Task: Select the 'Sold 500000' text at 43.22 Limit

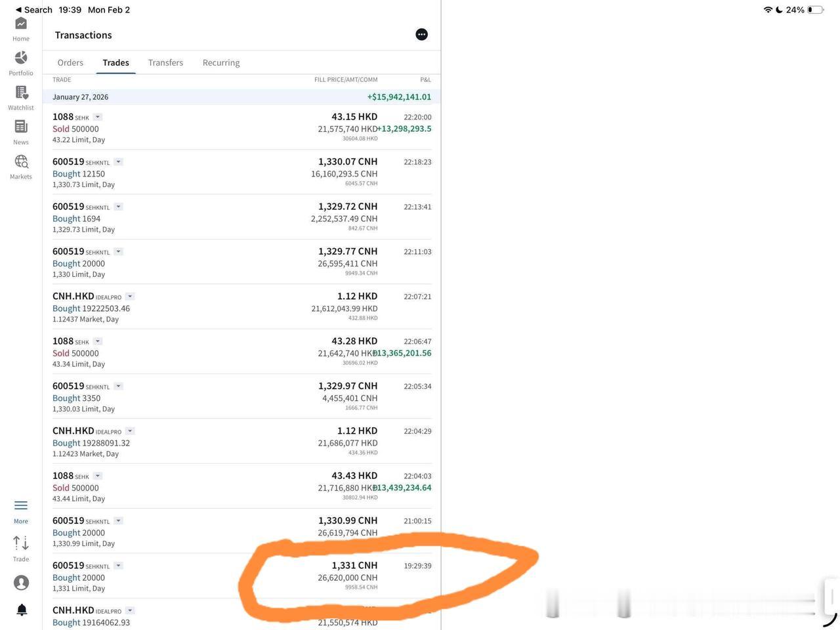Action: pos(75,129)
